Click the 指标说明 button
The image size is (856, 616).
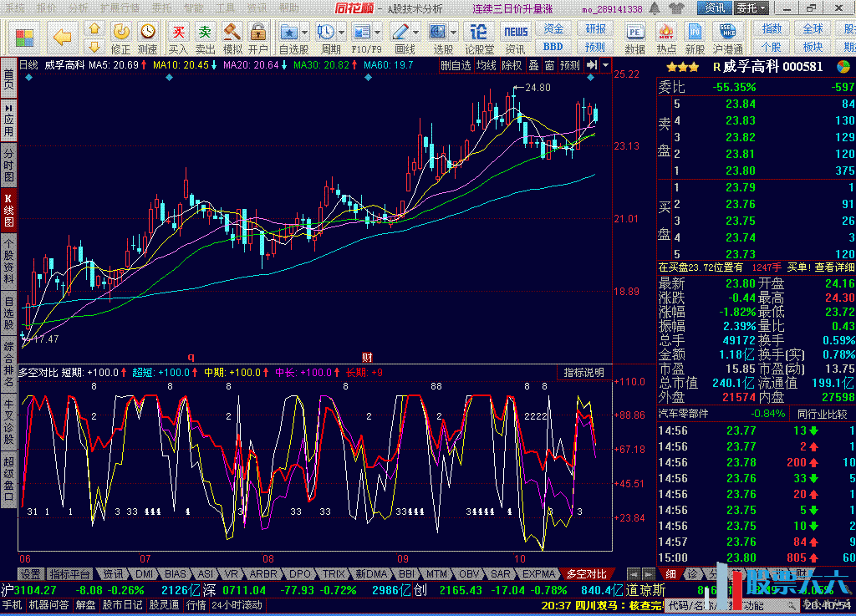coord(583,372)
